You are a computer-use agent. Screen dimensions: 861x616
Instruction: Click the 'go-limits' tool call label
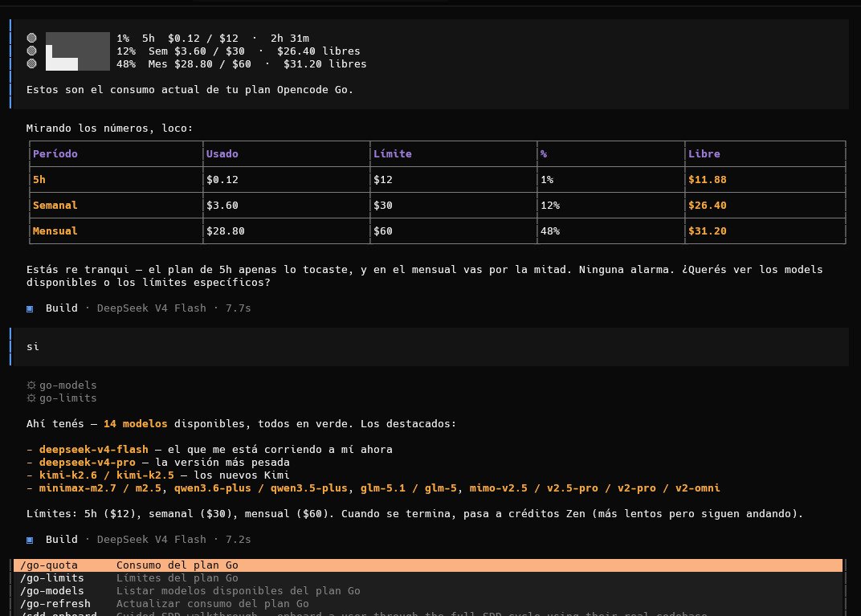pyautogui.click(x=67, y=398)
